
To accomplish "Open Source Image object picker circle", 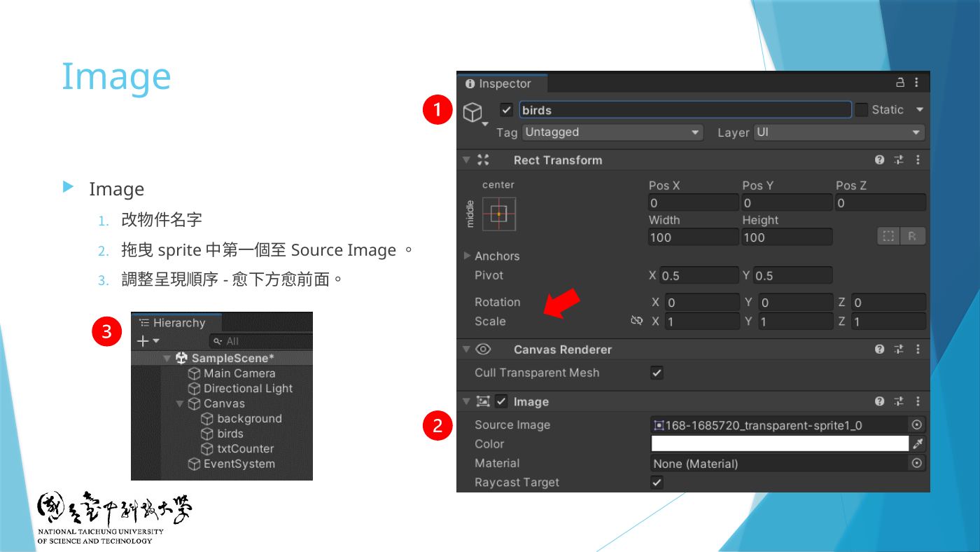I will tap(916, 425).
